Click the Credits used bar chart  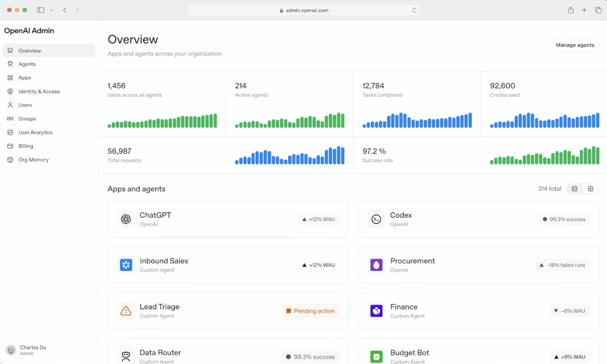[545, 120]
